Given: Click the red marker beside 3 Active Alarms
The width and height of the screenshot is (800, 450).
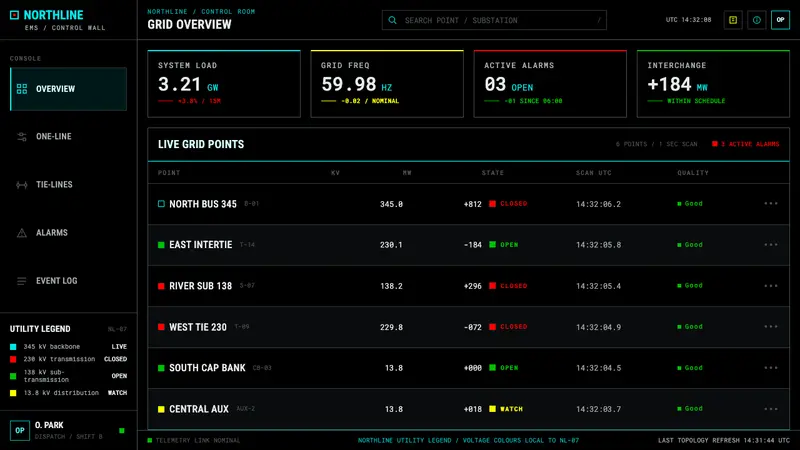Looking at the screenshot, I should tap(715, 144).
